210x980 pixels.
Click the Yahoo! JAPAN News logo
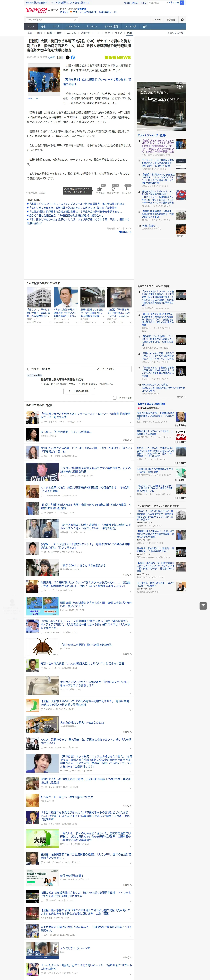42,10
